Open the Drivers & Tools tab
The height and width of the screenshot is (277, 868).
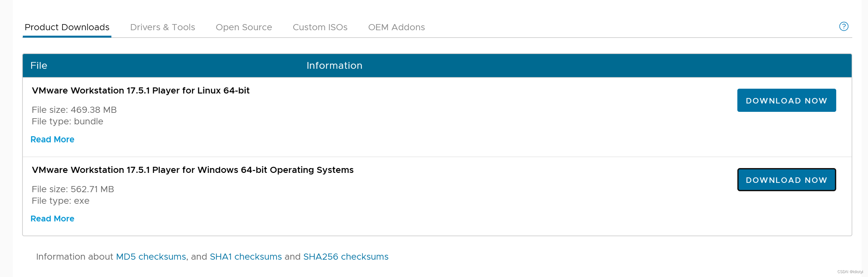[162, 27]
